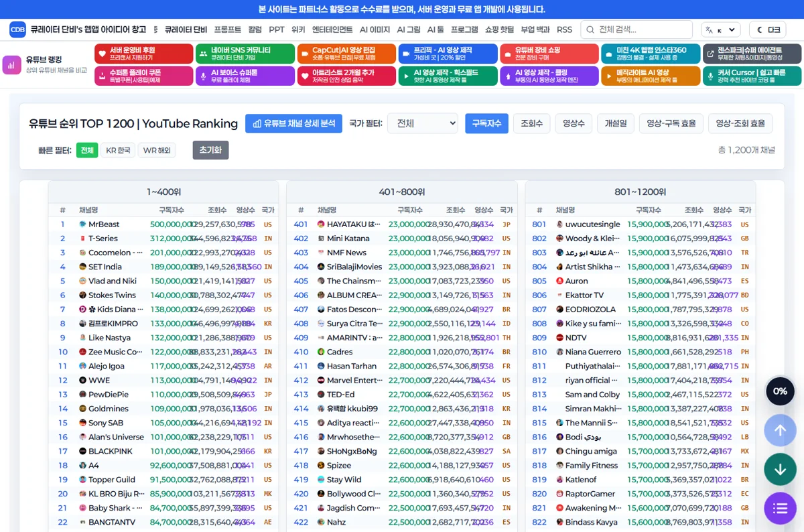Image resolution: width=804 pixels, height=532 pixels.
Task: Click Spizee channel avatar icon
Action: point(321,465)
